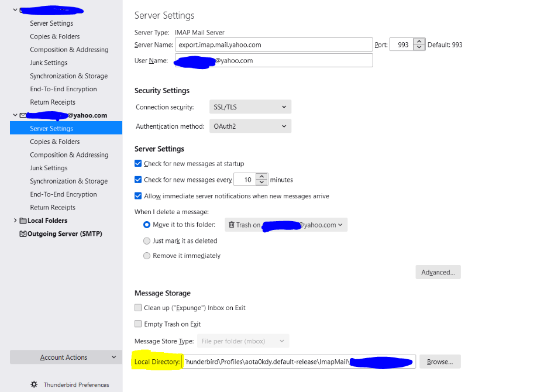Open Synchronization & Storage under the @yahoo.com account

pyautogui.click(x=69, y=181)
